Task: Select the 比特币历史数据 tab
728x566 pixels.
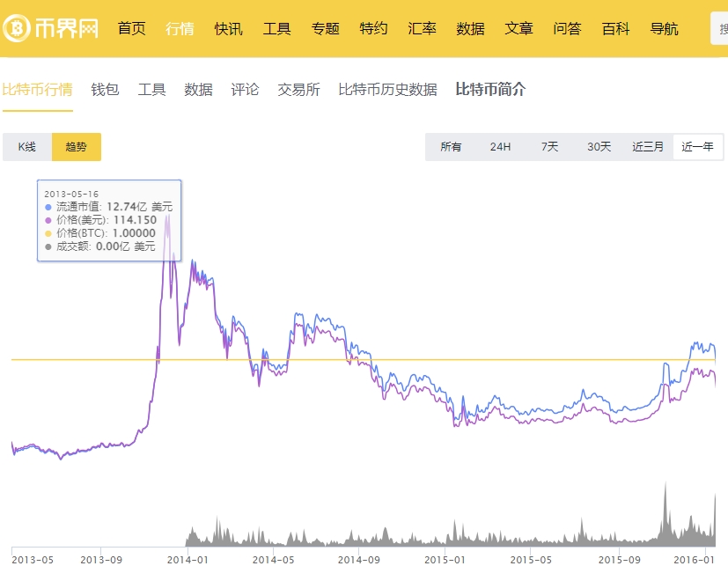Action: tap(387, 89)
